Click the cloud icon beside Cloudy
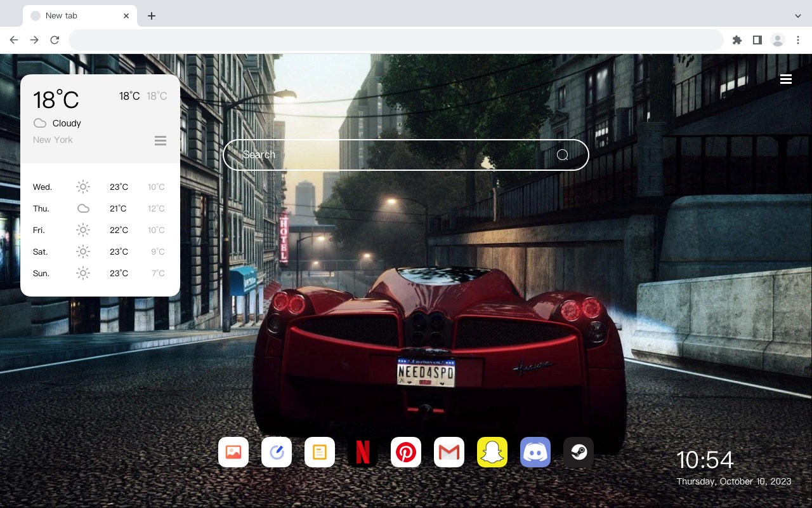 pos(40,123)
